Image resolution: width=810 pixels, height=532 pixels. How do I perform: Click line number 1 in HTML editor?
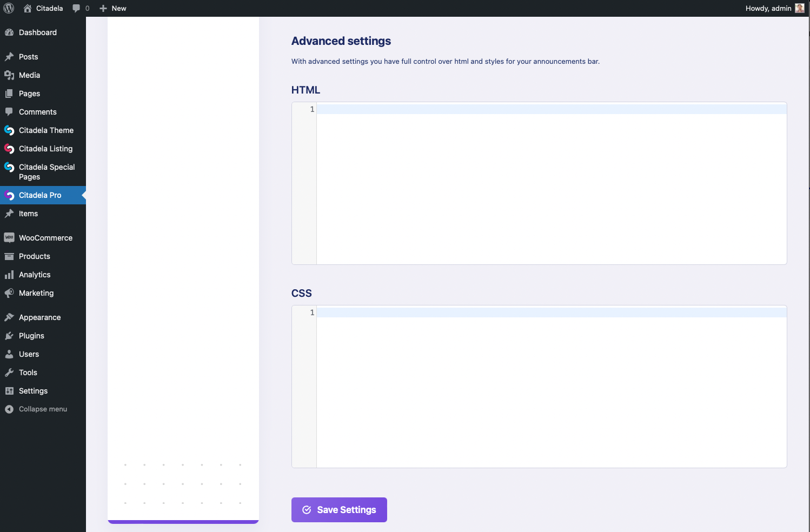pyautogui.click(x=312, y=109)
